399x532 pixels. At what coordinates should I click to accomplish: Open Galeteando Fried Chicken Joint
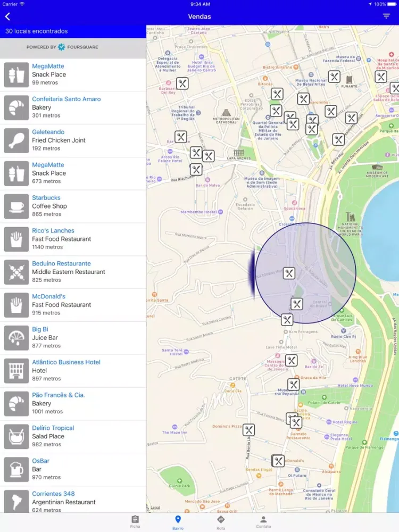(73, 140)
